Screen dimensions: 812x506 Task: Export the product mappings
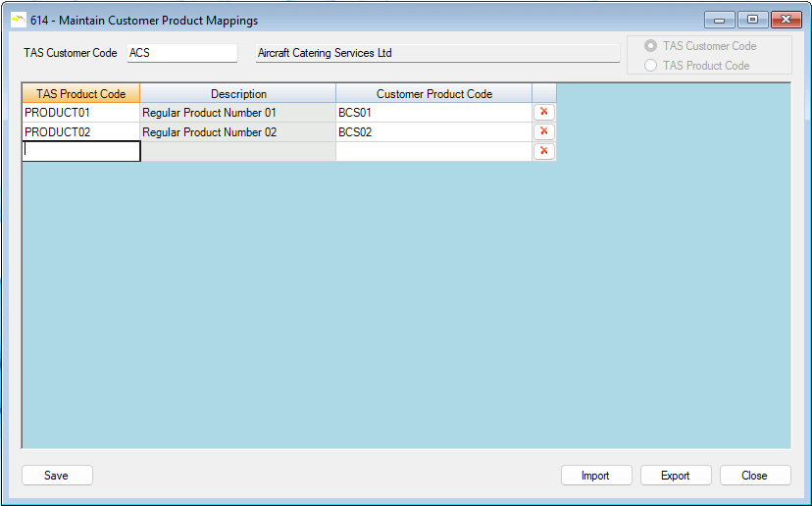coord(675,476)
